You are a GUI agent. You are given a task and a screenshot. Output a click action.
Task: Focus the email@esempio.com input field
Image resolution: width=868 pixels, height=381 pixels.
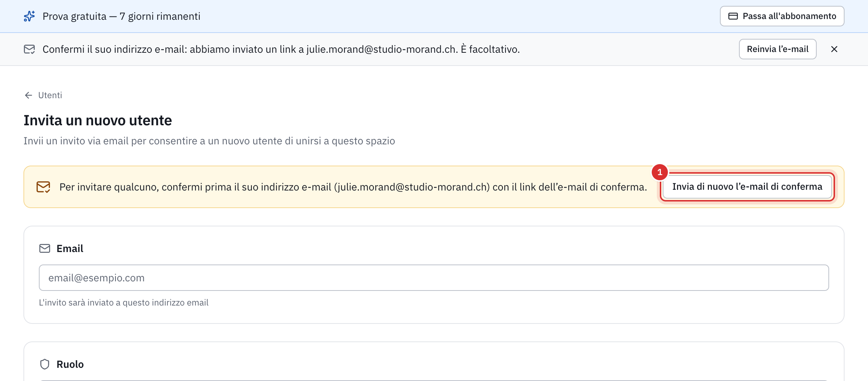[434, 278]
